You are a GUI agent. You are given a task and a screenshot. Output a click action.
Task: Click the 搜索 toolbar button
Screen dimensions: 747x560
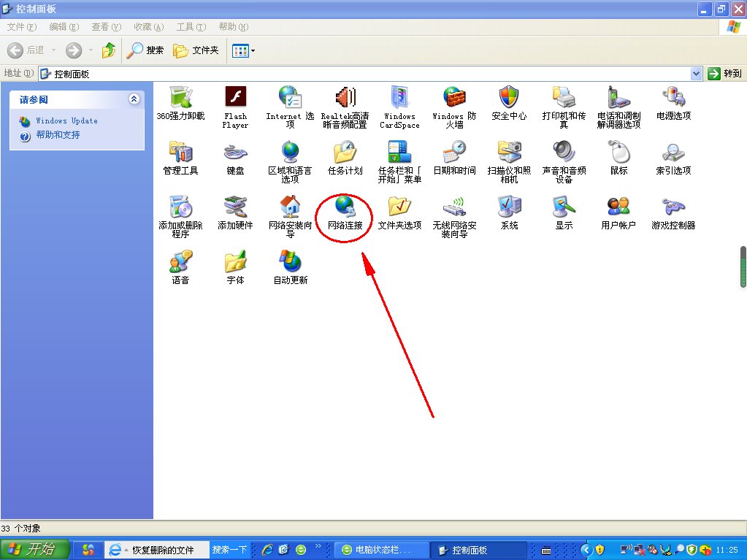coord(146,50)
